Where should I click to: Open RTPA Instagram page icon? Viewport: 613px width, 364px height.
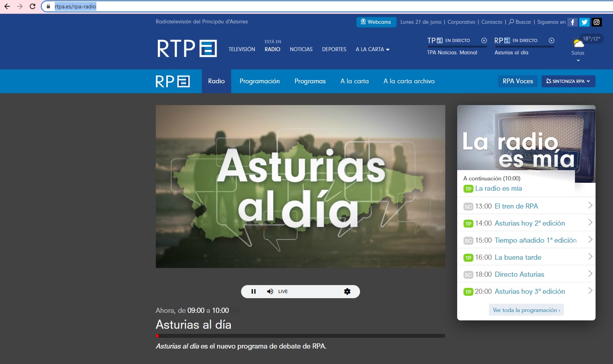(x=597, y=22)
